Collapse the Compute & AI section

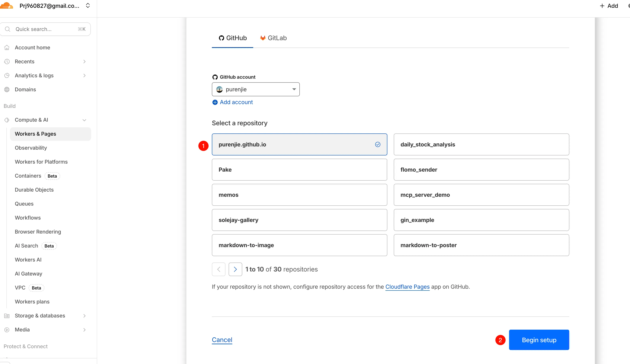(x=84, y=120)
